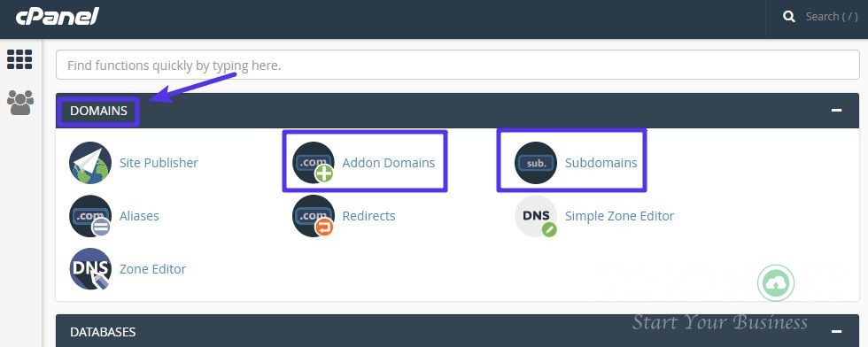Open the Addon Domains link
Screen dimensions: 868x347
[389, 163]
